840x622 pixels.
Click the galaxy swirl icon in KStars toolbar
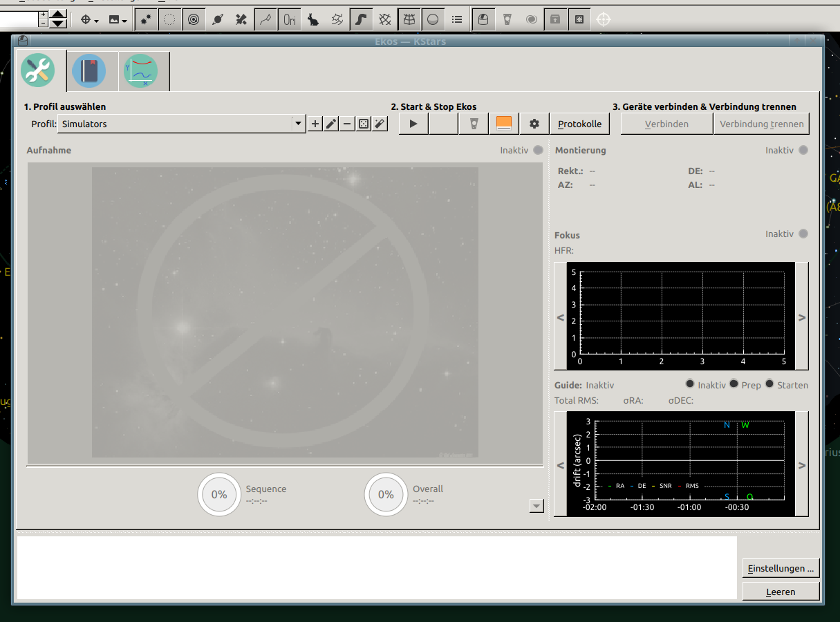(531, 19)
